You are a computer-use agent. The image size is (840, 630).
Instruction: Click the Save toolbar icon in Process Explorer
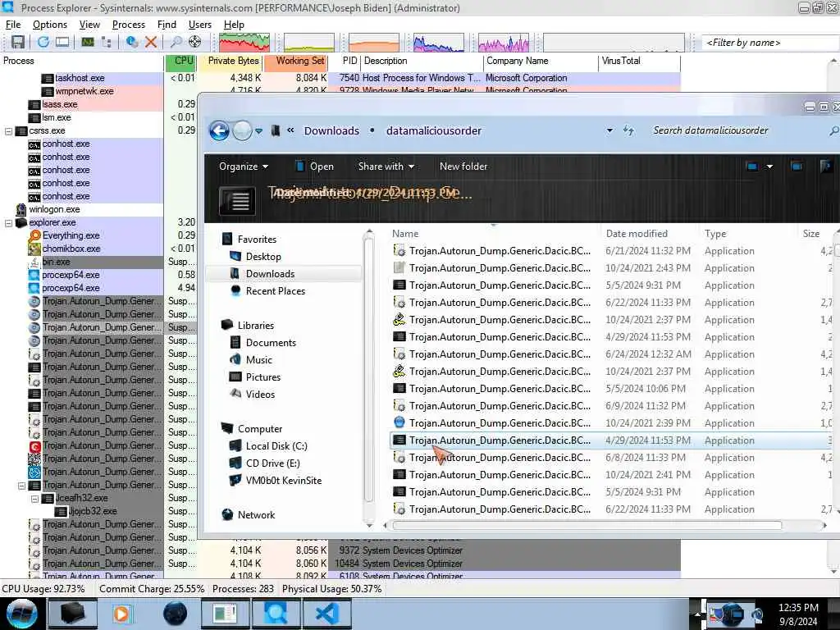(x=18, y=42)
